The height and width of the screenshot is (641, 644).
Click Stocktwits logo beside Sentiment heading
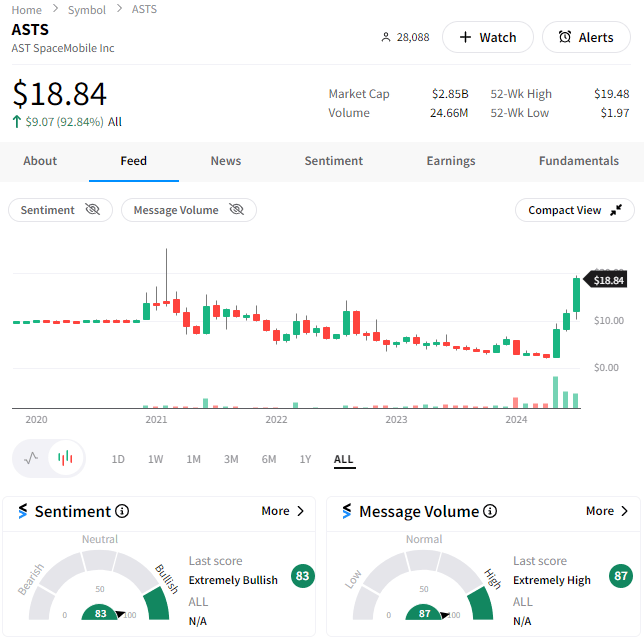(x=23, y=511)
